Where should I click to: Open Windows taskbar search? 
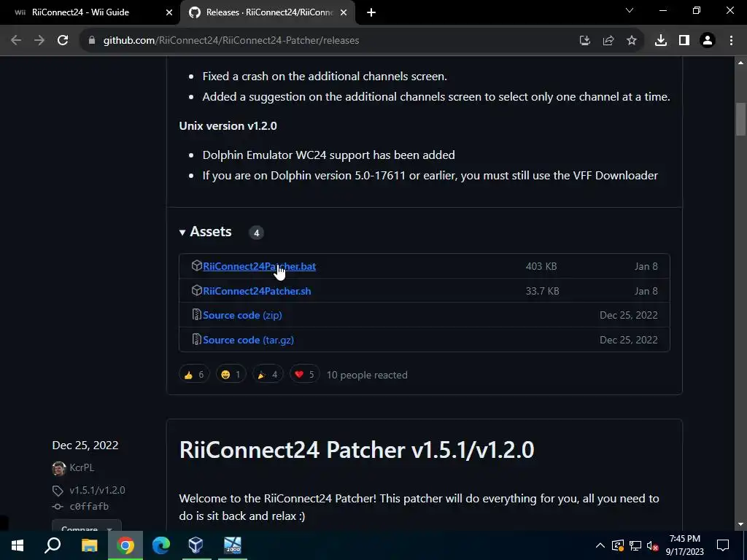[x=53, y=545]
